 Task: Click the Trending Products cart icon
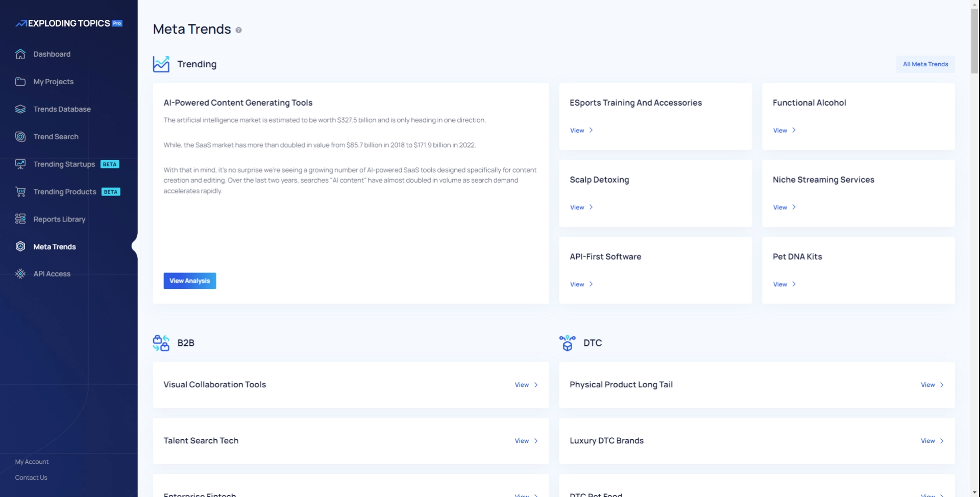pos(20,192)
